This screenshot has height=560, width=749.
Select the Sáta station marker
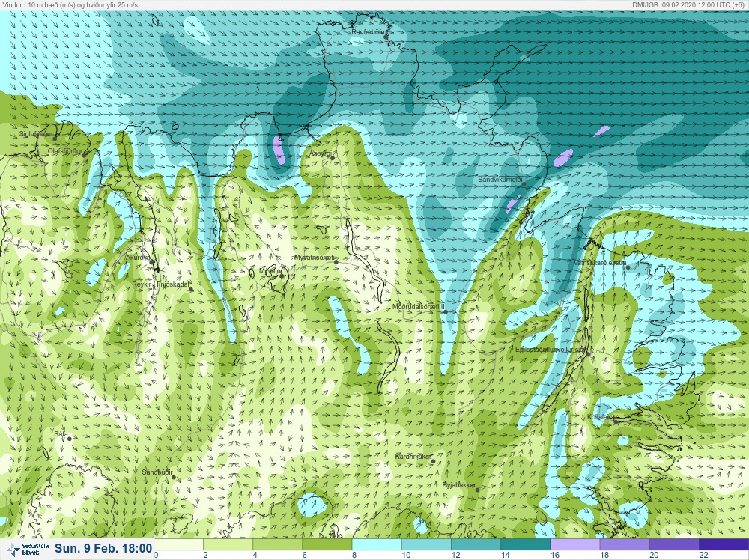coord(69,438)
